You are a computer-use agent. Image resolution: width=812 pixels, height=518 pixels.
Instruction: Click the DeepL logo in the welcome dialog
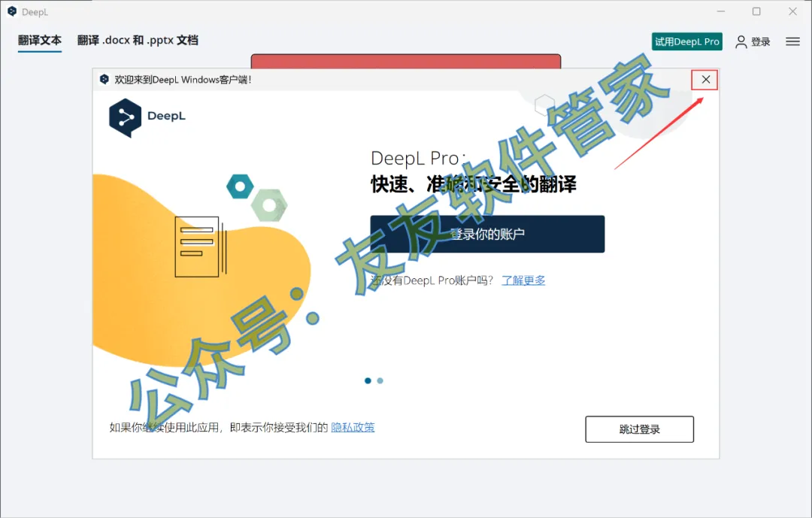[147, 117]
